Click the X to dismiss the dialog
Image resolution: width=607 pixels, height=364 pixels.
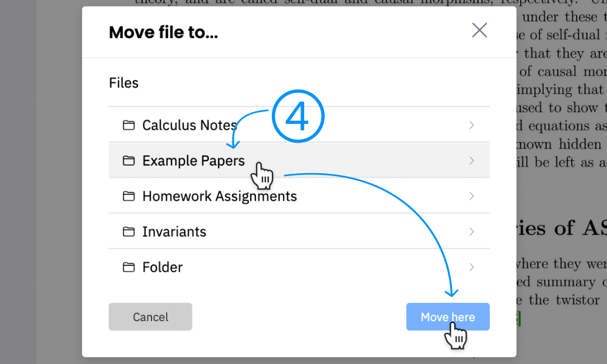pyautogui.click(x=479, y=30)
